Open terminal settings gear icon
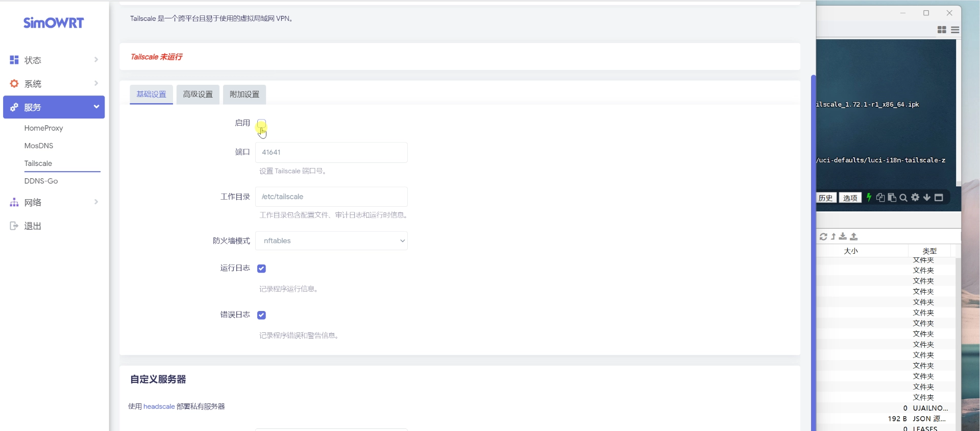 (x=915, y=198)
